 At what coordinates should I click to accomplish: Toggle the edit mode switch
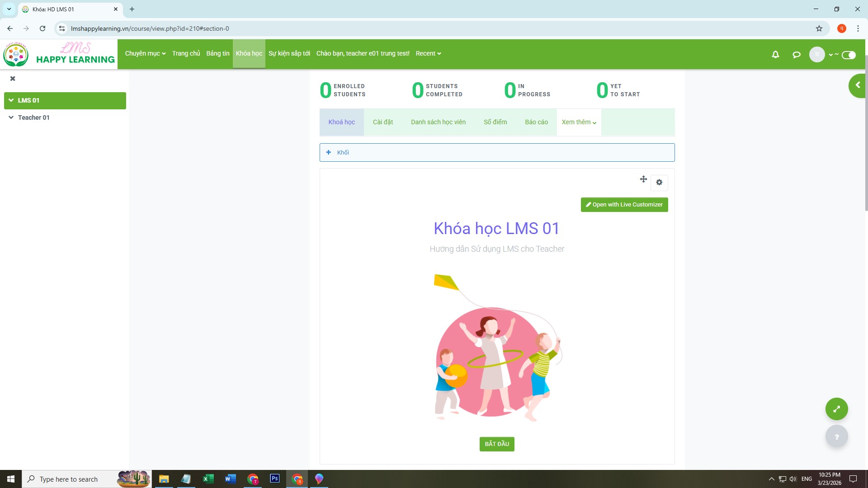coord(849,55)
